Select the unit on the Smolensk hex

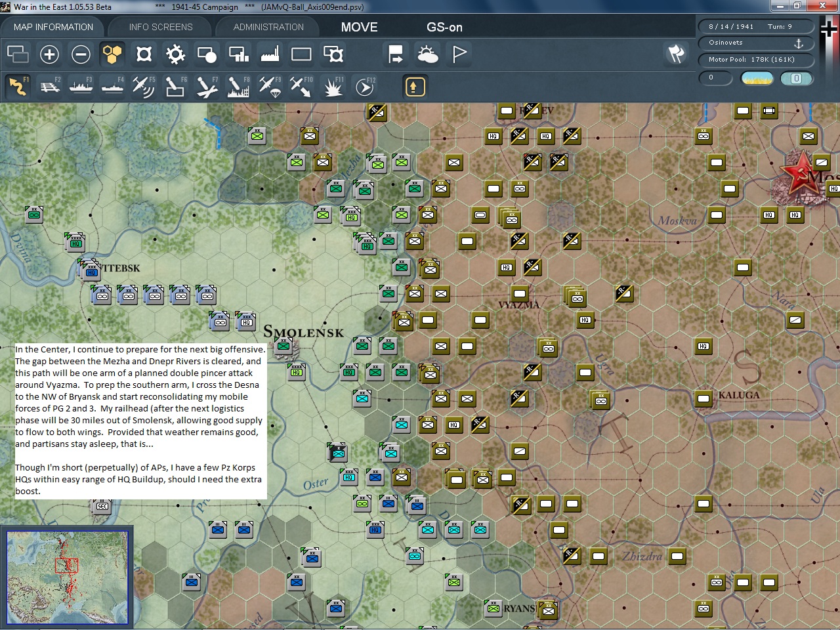pos(283,345)
